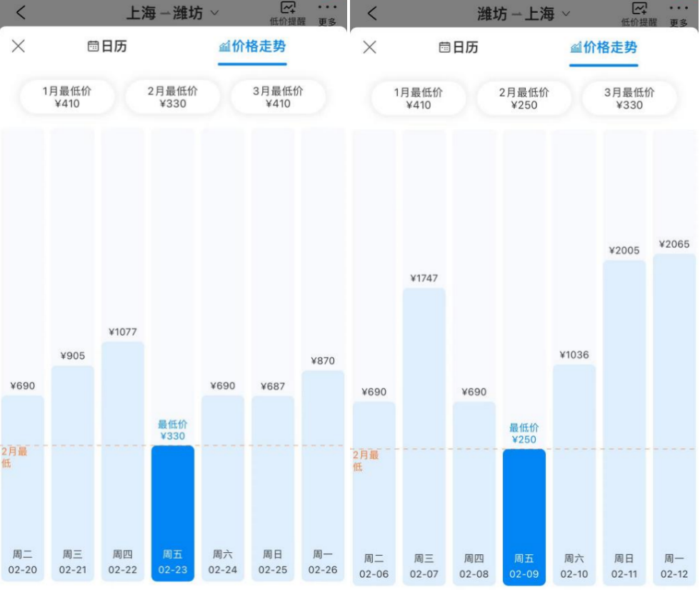700x590 pixels.
Task: Select the 02-22 ¥1077 price bar
Action: coord(123,461)
